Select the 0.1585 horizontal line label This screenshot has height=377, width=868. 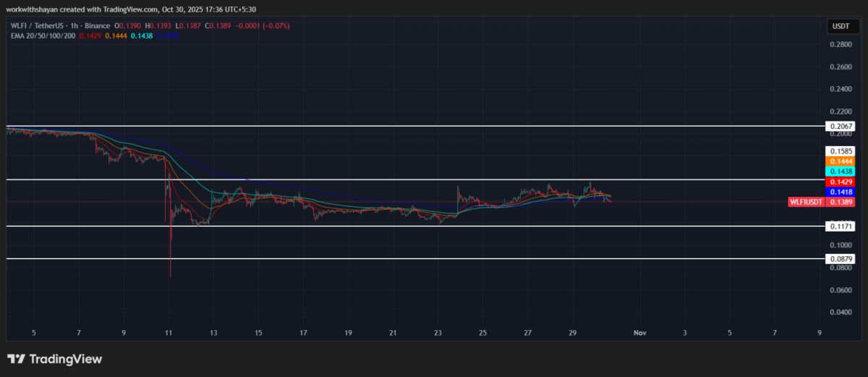point(841,151)
